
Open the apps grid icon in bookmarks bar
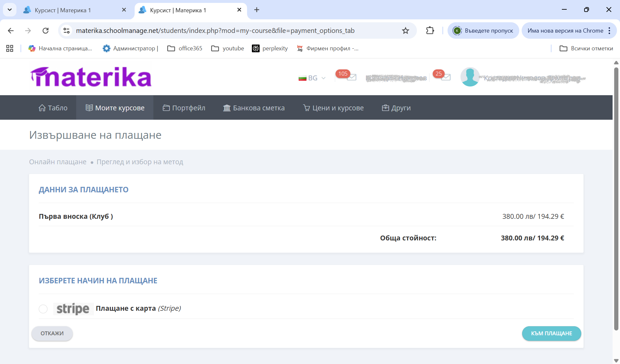pyautogui.click(x=10, y=48)
